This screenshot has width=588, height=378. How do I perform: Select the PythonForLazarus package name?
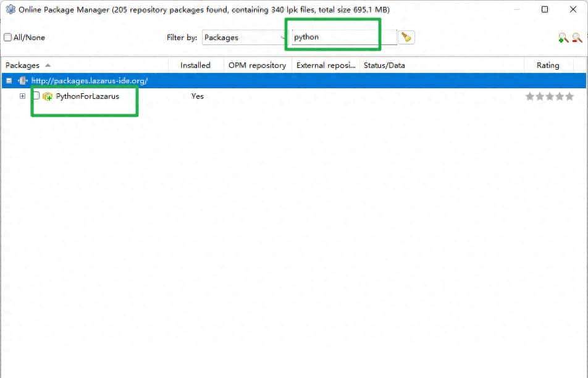pyautogui.click(x=87, y=96)
